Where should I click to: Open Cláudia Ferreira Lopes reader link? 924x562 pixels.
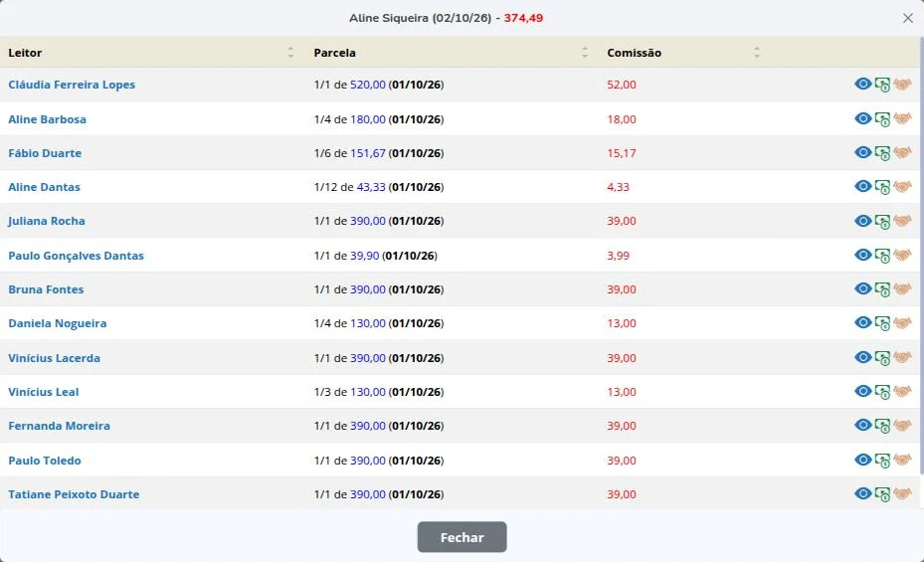72,85
